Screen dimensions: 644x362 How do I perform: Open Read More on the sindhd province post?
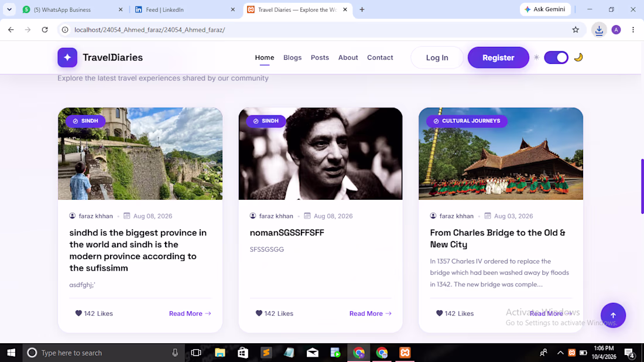pos(190,313)
